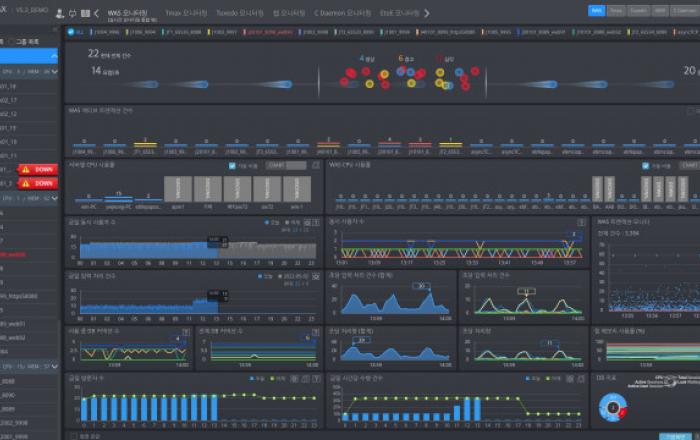Viewport: 700px width, 440px height.
Task: Click the left icon beside it in concurrent users panel
Action: [307, 222]
